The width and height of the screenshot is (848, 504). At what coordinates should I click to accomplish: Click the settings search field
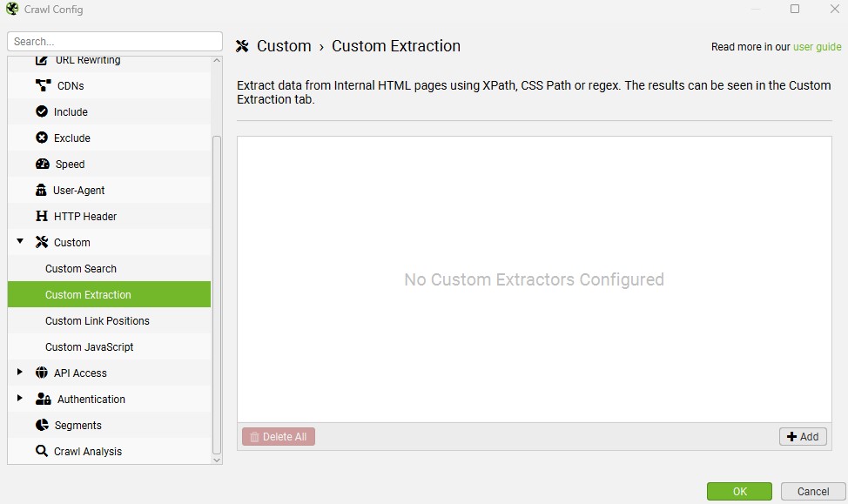click(x=115, y=42)
